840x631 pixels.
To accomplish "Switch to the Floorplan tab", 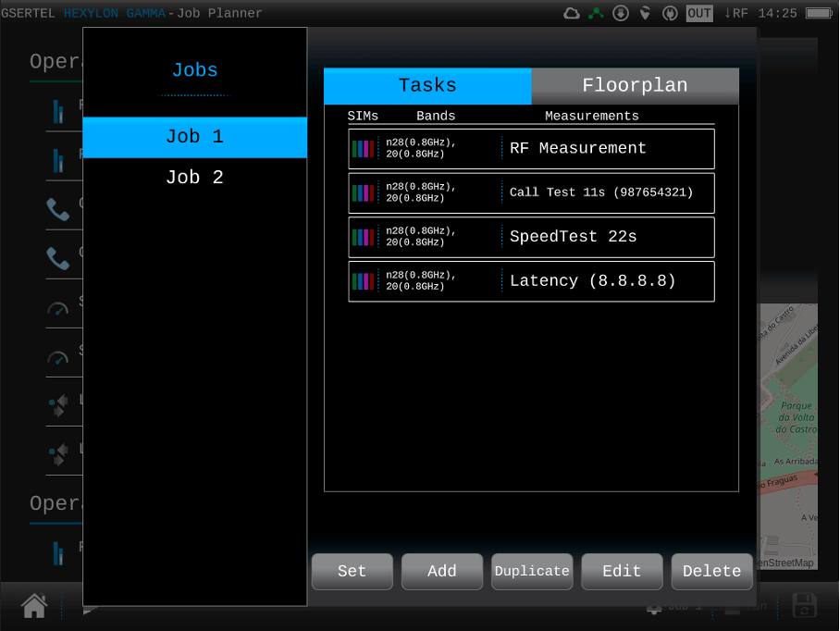I will (635, 86).
